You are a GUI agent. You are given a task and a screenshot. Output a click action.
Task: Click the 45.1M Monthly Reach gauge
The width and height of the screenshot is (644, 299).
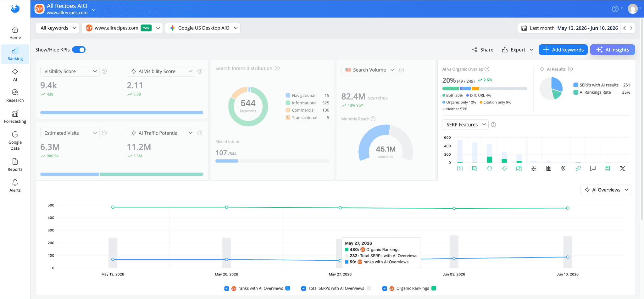386,143
